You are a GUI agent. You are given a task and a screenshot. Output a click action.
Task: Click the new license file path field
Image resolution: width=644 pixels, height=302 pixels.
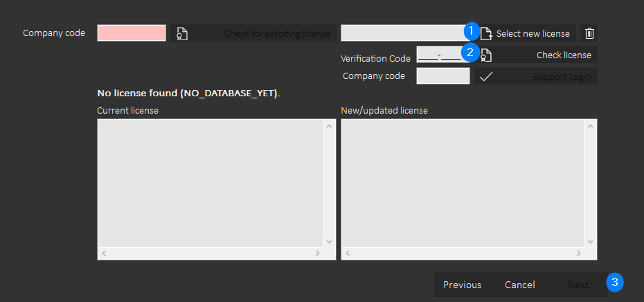click(405, 33)
